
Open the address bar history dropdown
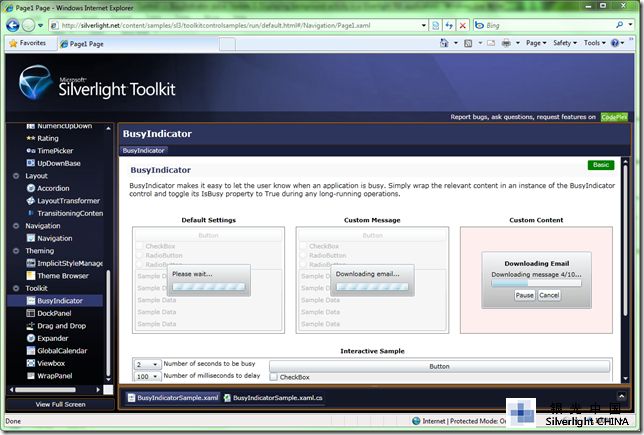pos(423,25)
